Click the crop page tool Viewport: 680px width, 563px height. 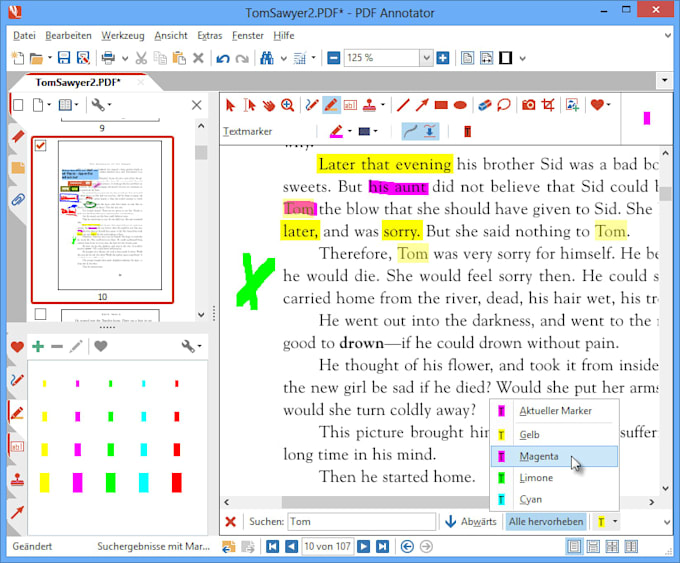(548, 105)
